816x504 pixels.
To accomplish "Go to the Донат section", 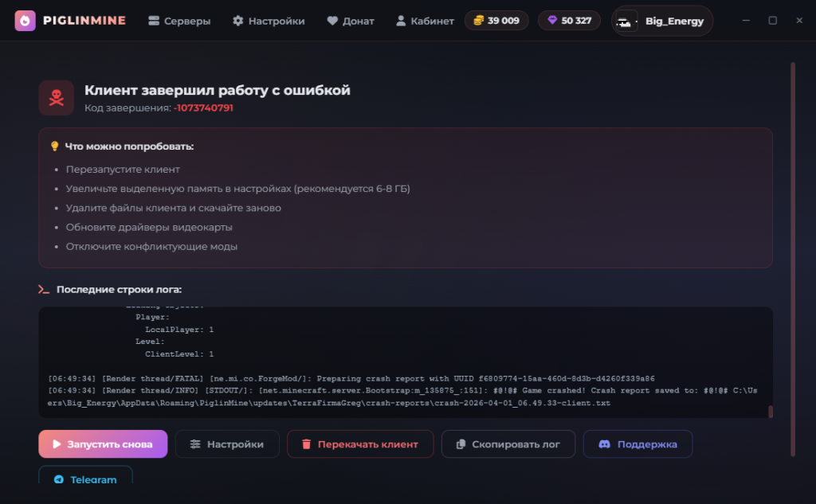I will (x=350, y=21).
